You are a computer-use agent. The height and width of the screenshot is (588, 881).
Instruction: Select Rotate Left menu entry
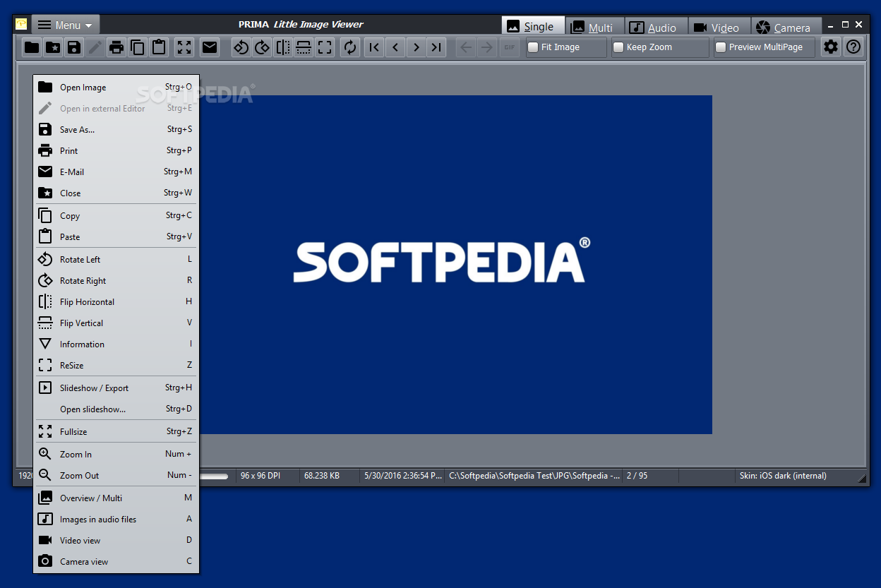(116, 260)
